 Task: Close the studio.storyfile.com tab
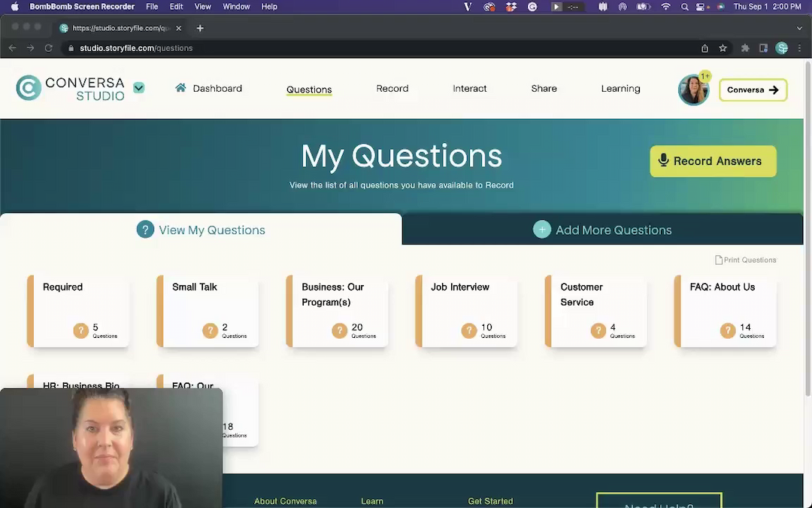pos(179,29)
